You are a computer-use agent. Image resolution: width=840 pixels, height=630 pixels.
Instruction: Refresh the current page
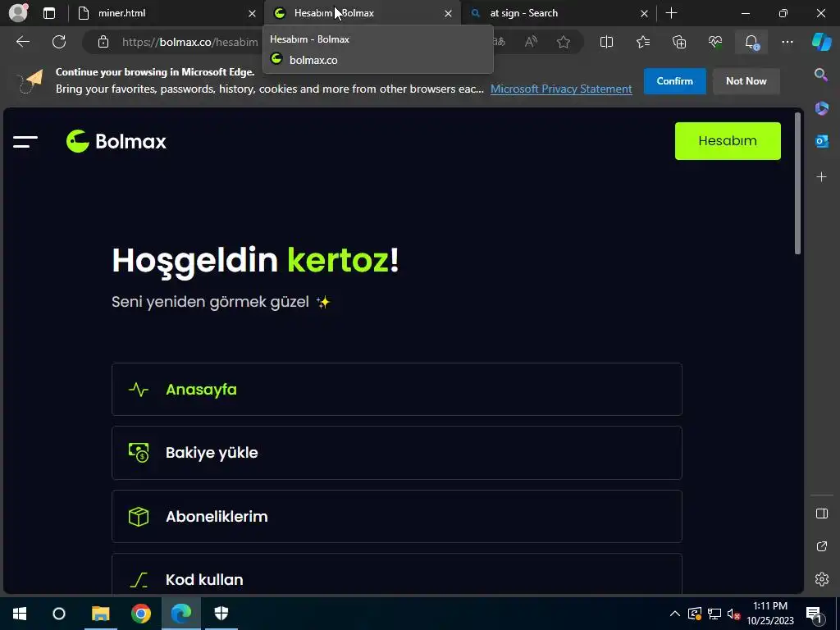(x=59, y=42)
